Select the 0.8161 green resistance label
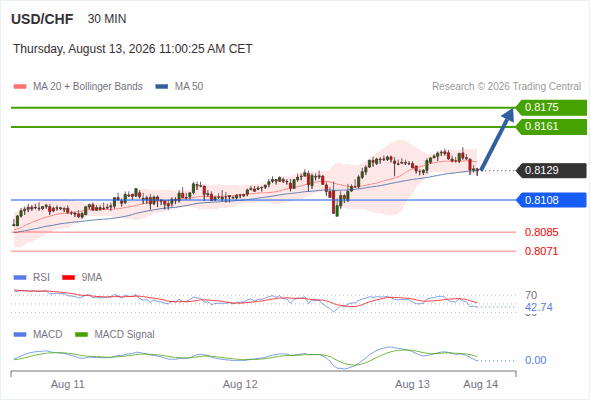The height and width of the screenshot is (400, 590). click(551, 126)
